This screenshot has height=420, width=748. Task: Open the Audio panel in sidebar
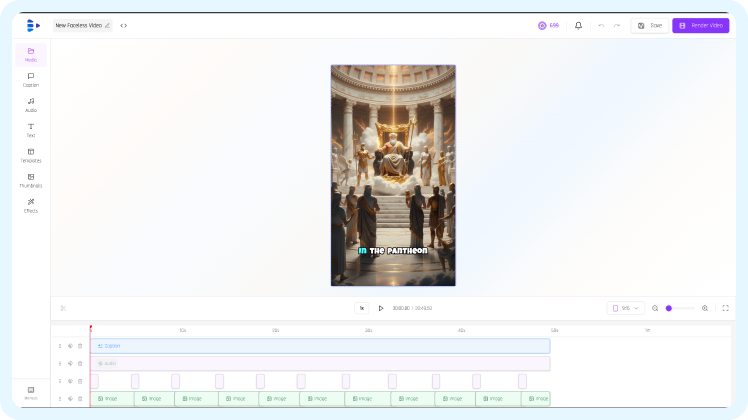31,104
